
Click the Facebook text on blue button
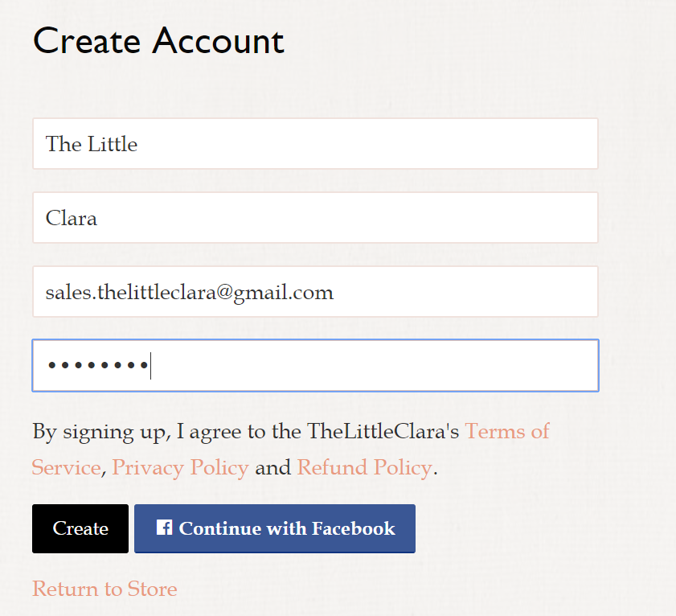[354, 528]
